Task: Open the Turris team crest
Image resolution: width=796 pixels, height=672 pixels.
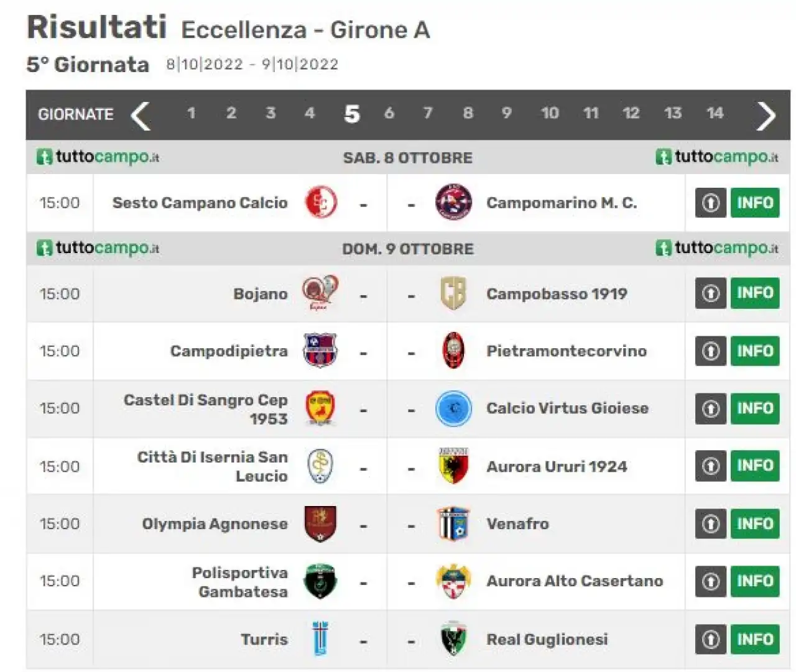Action: pos(321,638)
